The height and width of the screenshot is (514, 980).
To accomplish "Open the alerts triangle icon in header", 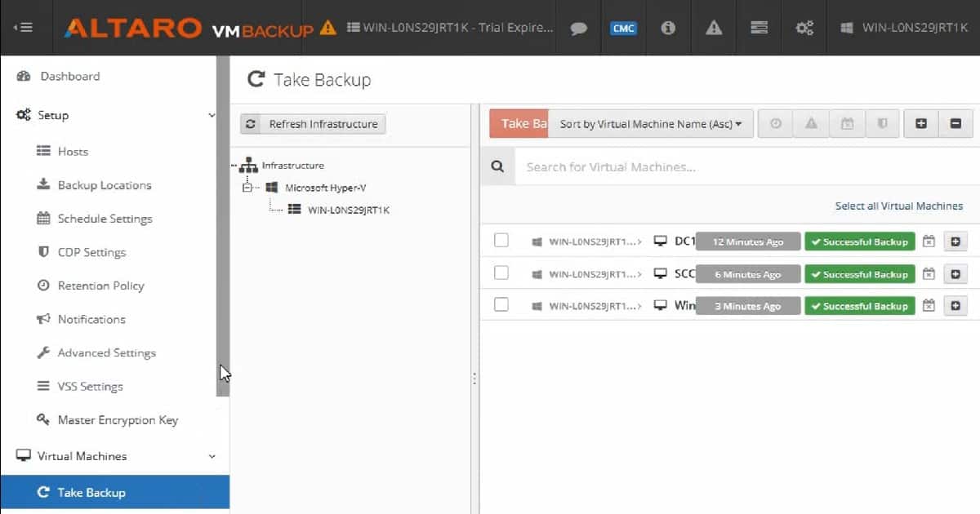I will pos(714,28).
